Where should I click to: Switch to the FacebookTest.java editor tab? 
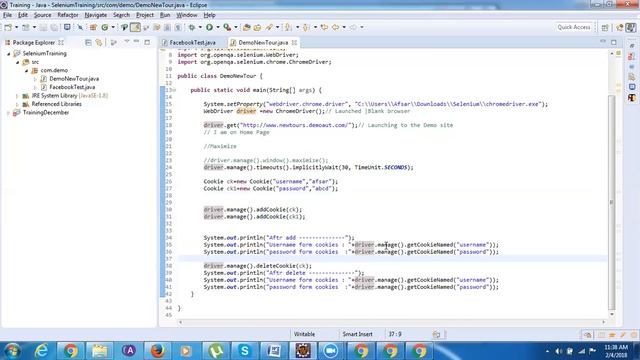pos(192,42)
